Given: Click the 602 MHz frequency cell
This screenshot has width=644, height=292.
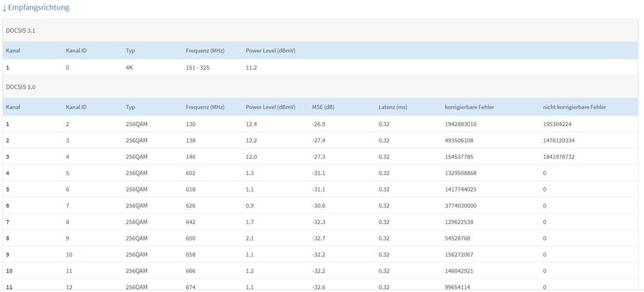Looking at the screenshot, I should pos(191,173).
